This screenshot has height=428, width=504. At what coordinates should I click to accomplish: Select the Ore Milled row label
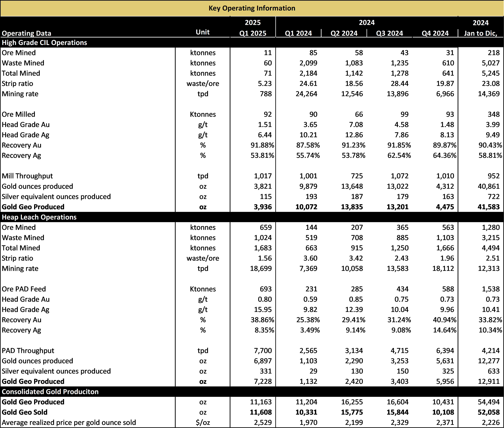coord(18,114)
